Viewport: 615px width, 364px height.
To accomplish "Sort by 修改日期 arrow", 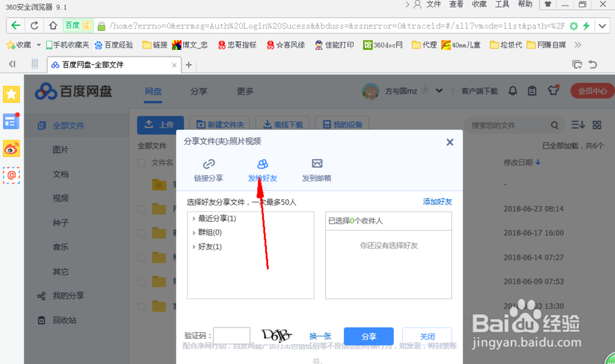I will tap(538, 162).
